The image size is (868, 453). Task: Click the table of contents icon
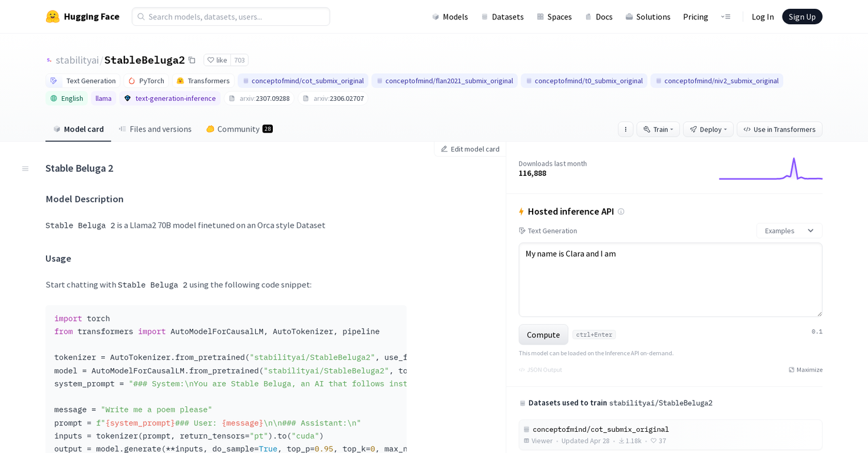tap(25, 169)
